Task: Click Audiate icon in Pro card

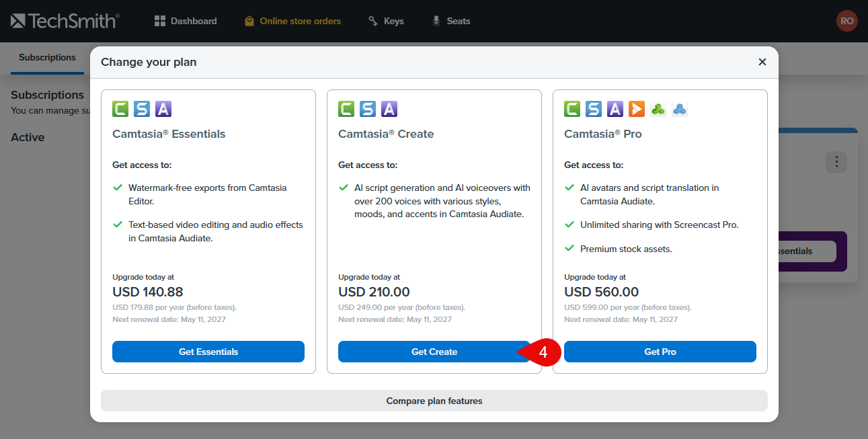Action: pos(615,109)
